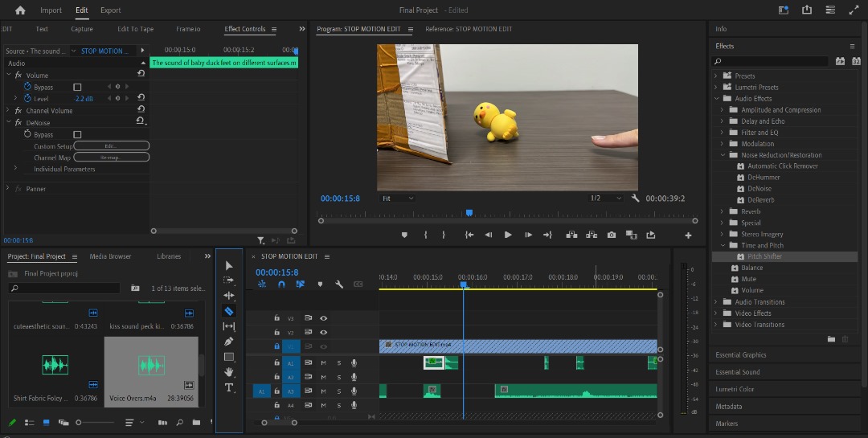Click the Level value -2.2 dB
The image size is (868, 438).
[84, 99]
